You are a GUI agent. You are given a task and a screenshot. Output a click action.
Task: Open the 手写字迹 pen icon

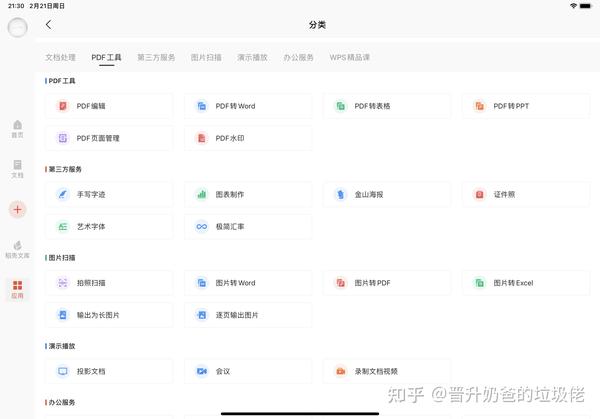pyautogui.click(x=63, y=194)
